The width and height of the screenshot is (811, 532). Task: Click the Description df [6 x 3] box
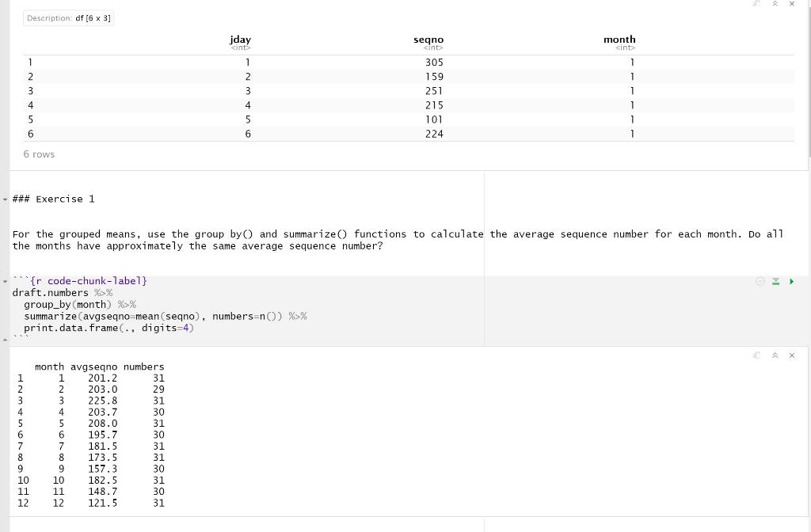coord(68,18)
